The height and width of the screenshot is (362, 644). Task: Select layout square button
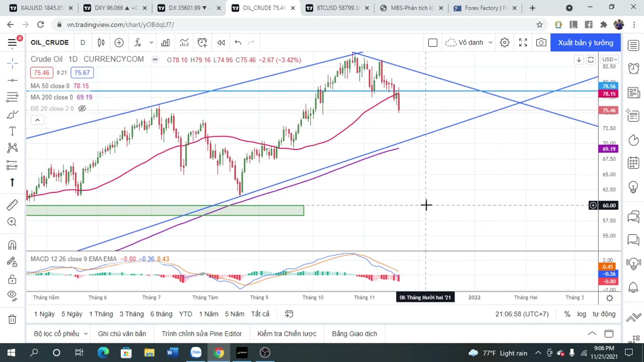click(x=433, y=43)
